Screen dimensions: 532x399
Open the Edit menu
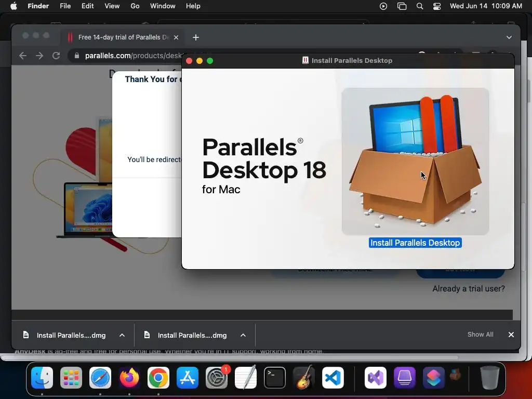tap(87, 6)
